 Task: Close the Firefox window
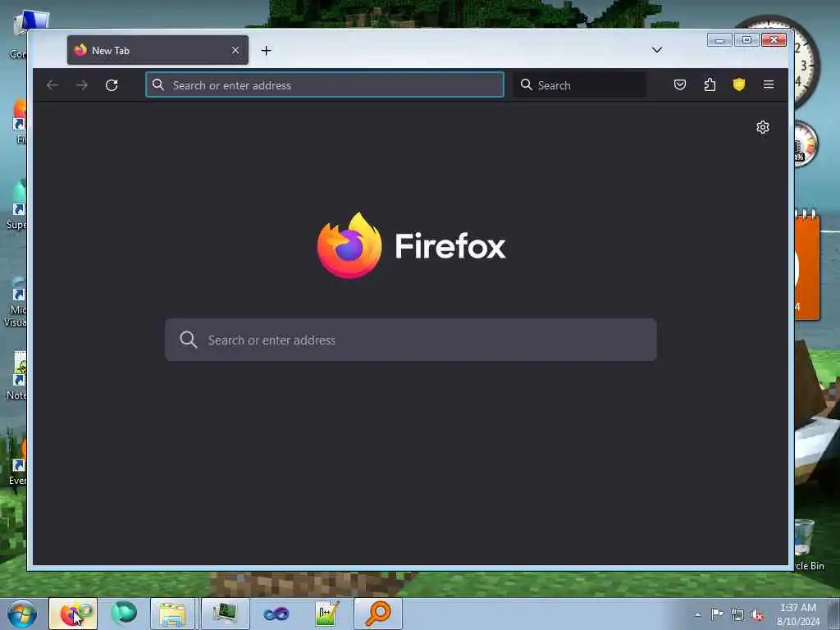[x=774, y=40]
